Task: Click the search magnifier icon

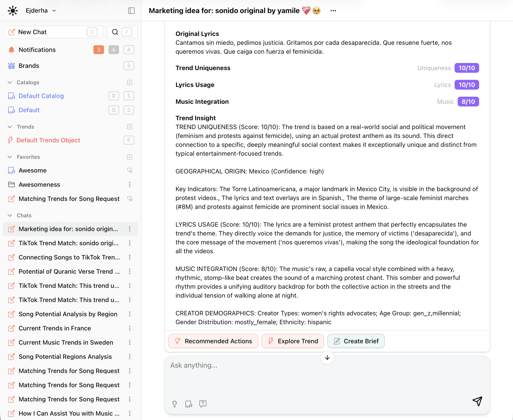Action: (115, 32)
